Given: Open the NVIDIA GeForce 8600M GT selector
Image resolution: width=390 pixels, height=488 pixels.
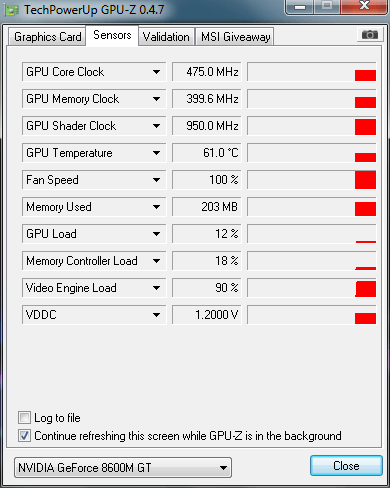Looking at the screenshot, I should click(x=123, y=467).
